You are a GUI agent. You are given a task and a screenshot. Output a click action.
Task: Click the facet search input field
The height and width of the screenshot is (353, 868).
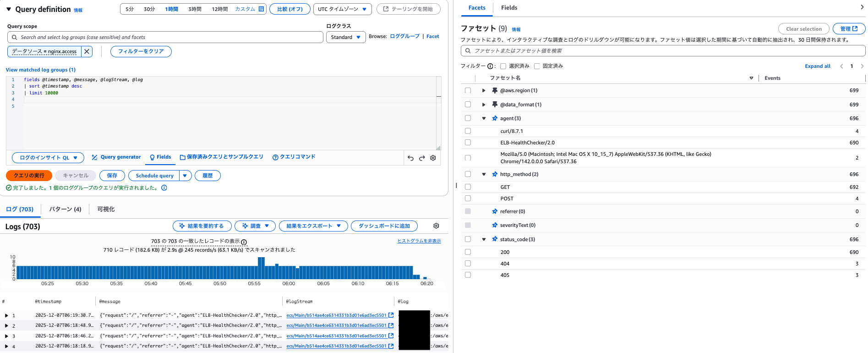click(x=663, y=51)
